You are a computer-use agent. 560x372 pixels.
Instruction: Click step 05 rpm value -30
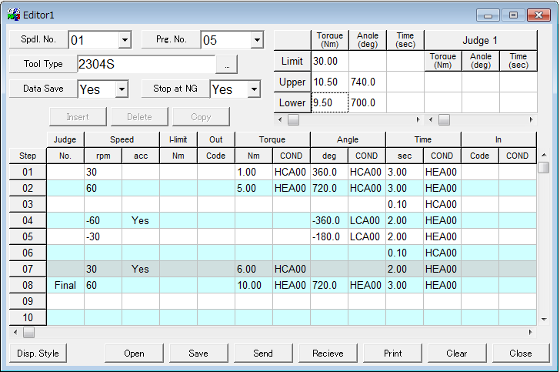pos(103,236)
